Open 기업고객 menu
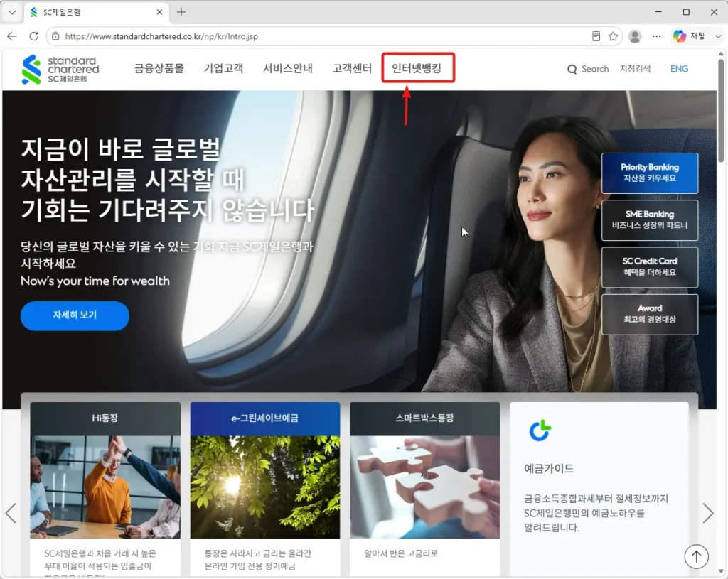The width and height of the screenshot is (728, 579). [x=223, y=69]
